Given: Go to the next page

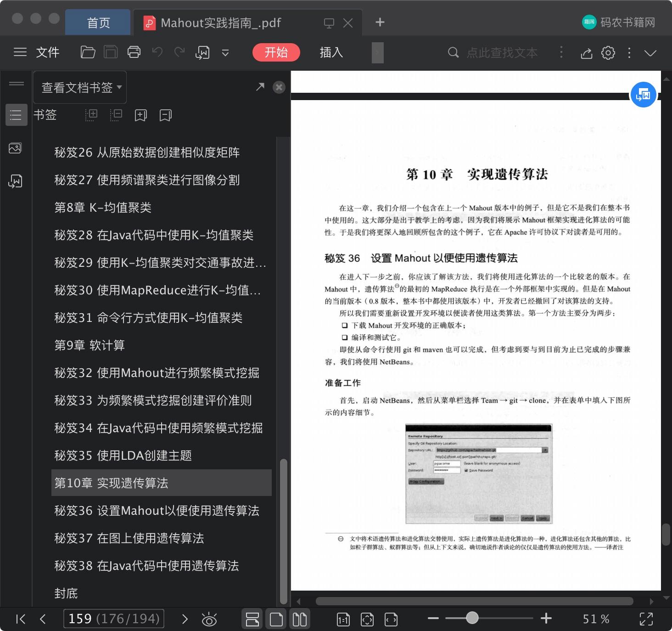Looking at the screenshot, I should point(185,619).
